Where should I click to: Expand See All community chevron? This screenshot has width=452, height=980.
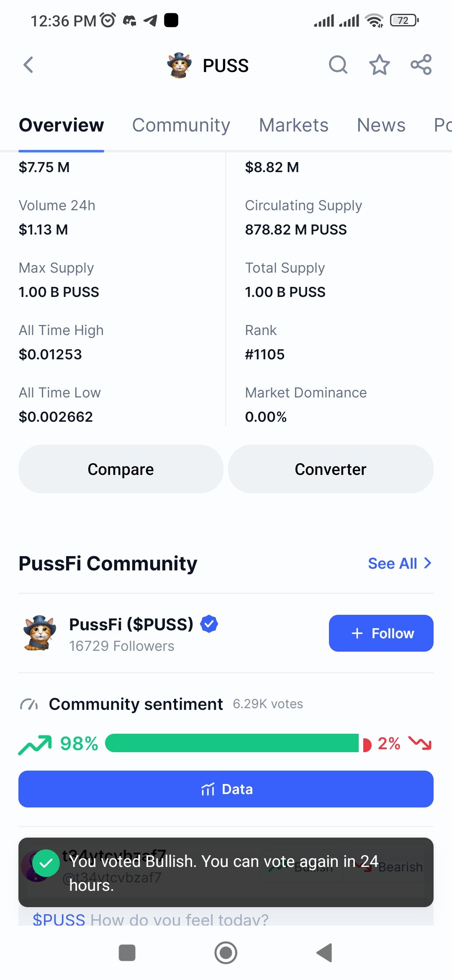[427, 563]
